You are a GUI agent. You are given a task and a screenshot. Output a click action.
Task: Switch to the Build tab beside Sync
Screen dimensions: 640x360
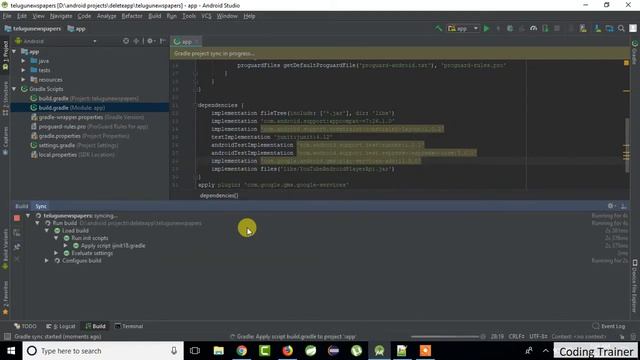coord(22,206)
